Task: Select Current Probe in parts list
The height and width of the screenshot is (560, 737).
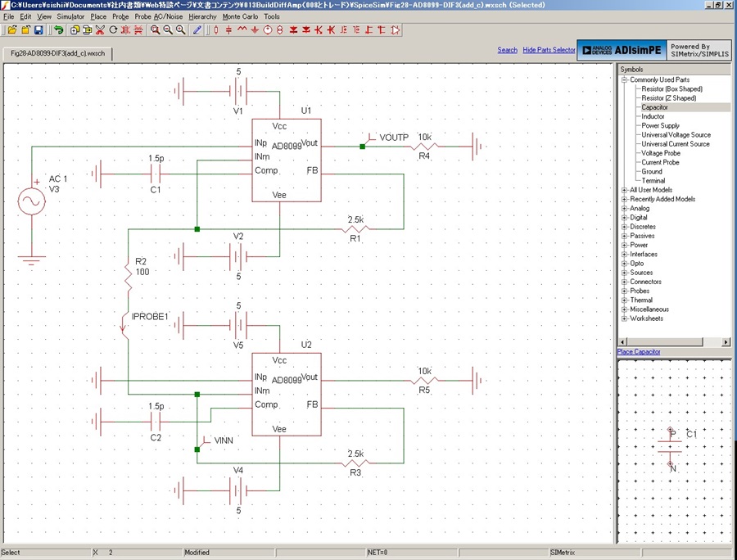Action: pos(660,163)
